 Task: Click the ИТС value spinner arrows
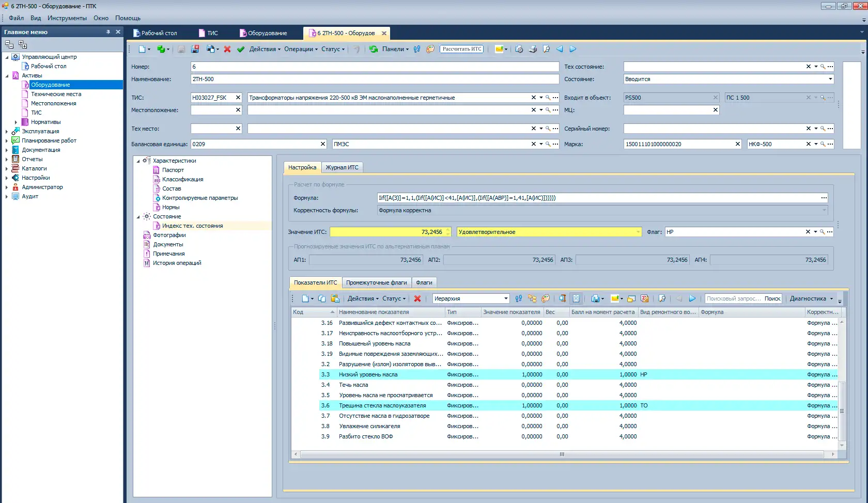(x=448, y=232)
